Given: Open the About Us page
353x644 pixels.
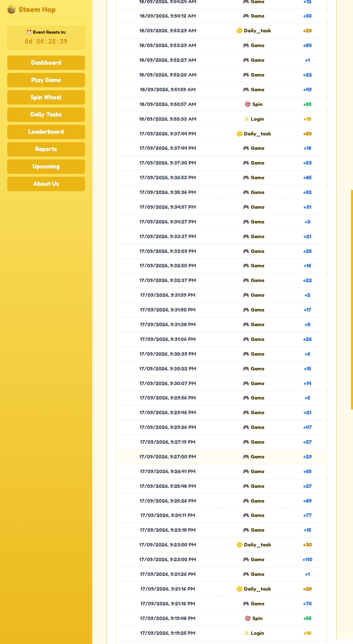Looking at the screenshot, I should (46, 184).
